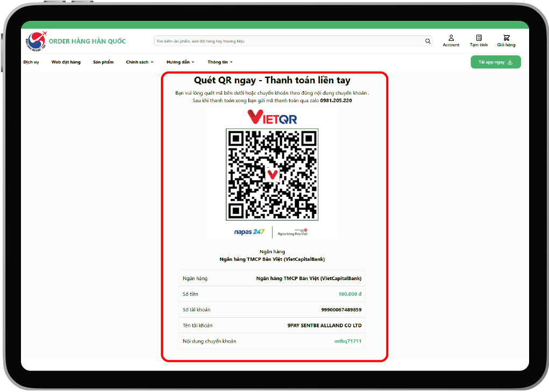
Task: Select transfer content mthq71711
Action: coord(348,341)
